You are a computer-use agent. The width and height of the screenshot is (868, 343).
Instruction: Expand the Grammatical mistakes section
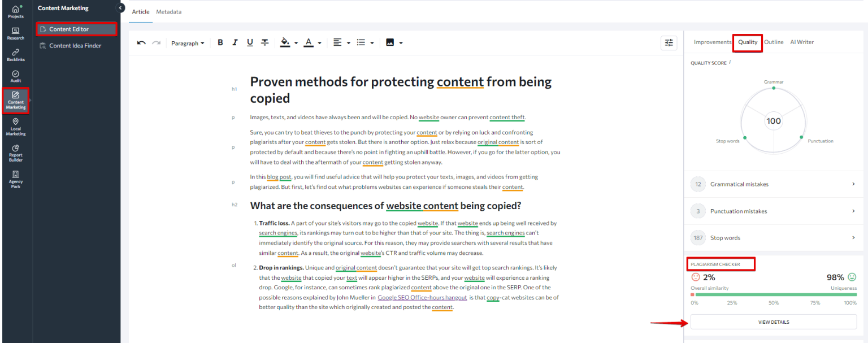[x=773, y=184]
